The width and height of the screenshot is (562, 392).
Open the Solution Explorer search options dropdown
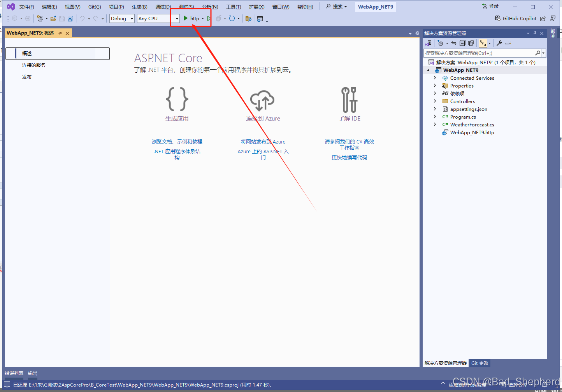pos(544,53)
